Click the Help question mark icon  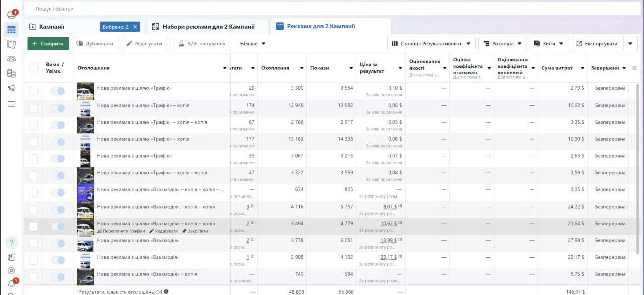pos(11,243)
